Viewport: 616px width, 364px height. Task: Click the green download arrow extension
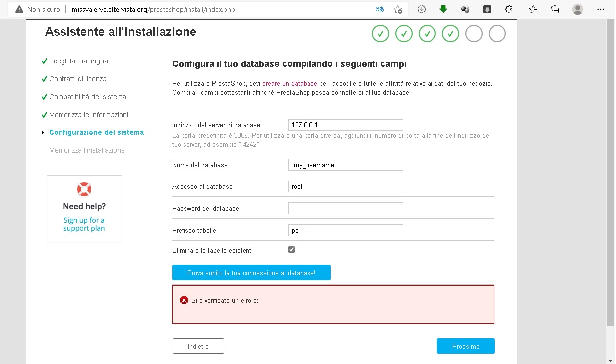443,9
